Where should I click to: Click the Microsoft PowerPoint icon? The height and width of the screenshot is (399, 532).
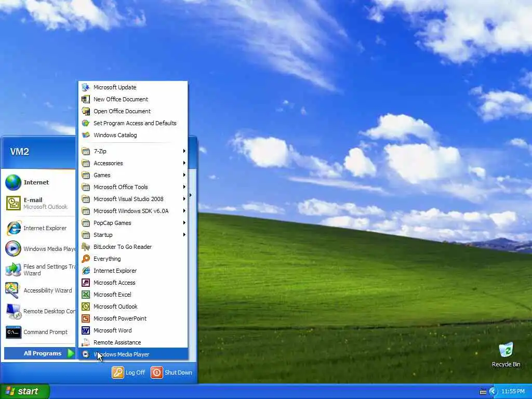point(86,318)
